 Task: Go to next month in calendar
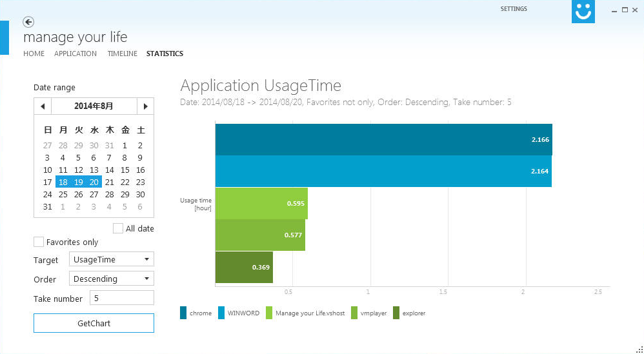click(x=146, y=106)
